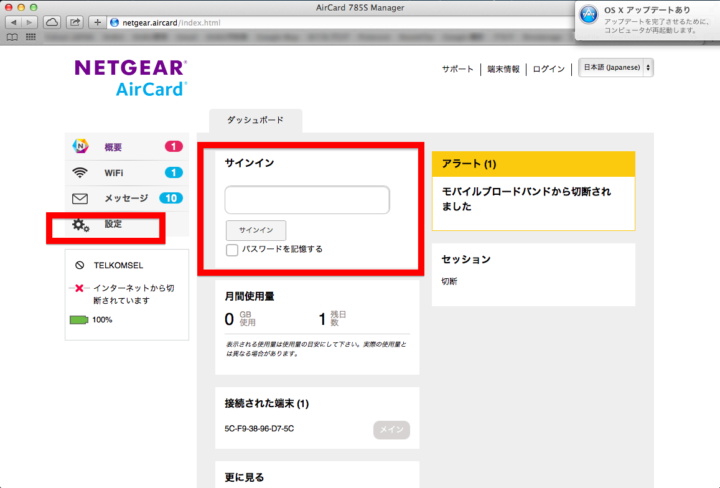Screen dimensions: 720x488
Task: Click the TELKOMSEL carrier name
Action: pos(118,265)
